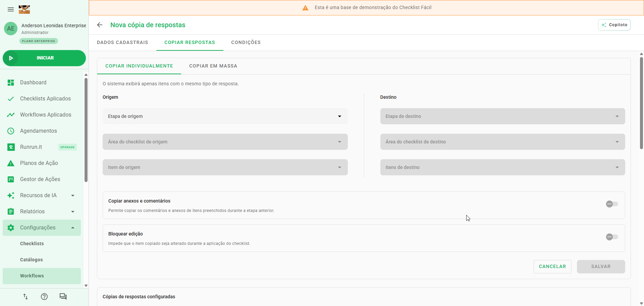Select Copiar Respostas tab
Image resolution: width=644 pixels, height=306 pixels.
pos(190,42)
